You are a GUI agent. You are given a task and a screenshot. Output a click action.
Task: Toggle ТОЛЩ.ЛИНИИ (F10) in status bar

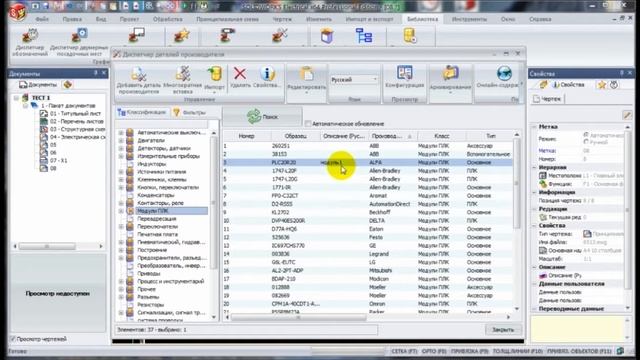[518, 351]
